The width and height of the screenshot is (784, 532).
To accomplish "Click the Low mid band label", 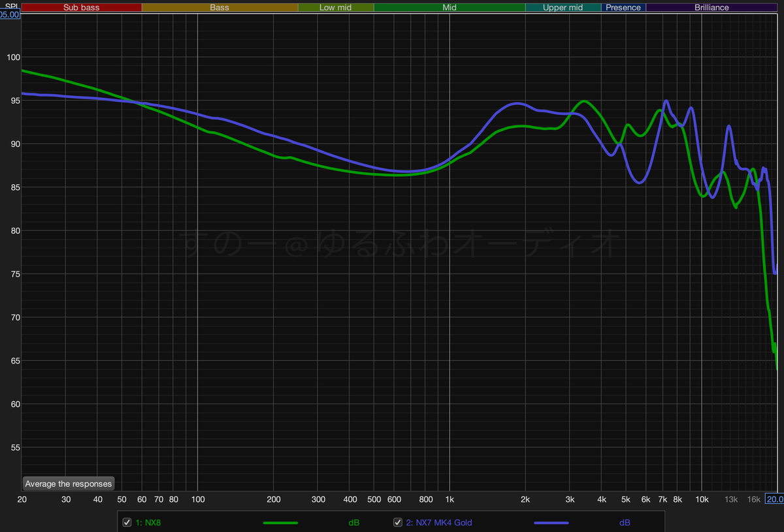I will tap(336, 8).
